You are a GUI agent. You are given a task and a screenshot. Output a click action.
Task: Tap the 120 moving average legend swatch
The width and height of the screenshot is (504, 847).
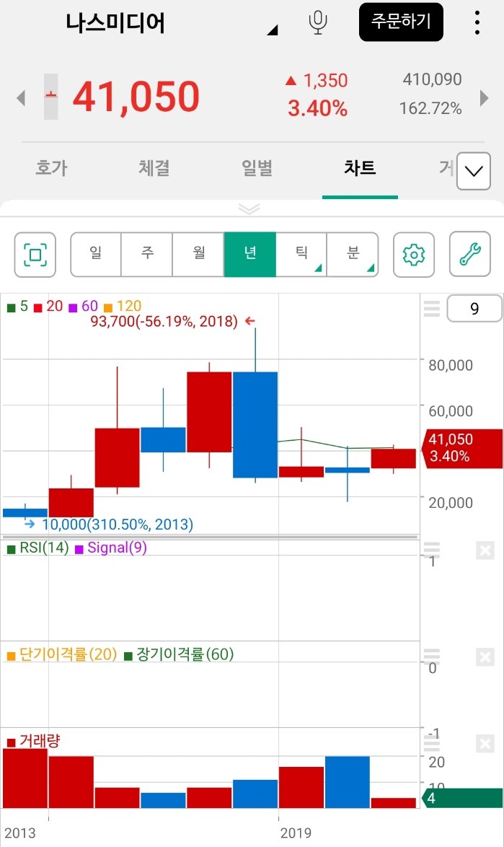pyautogui.click(x=108, y=308)
